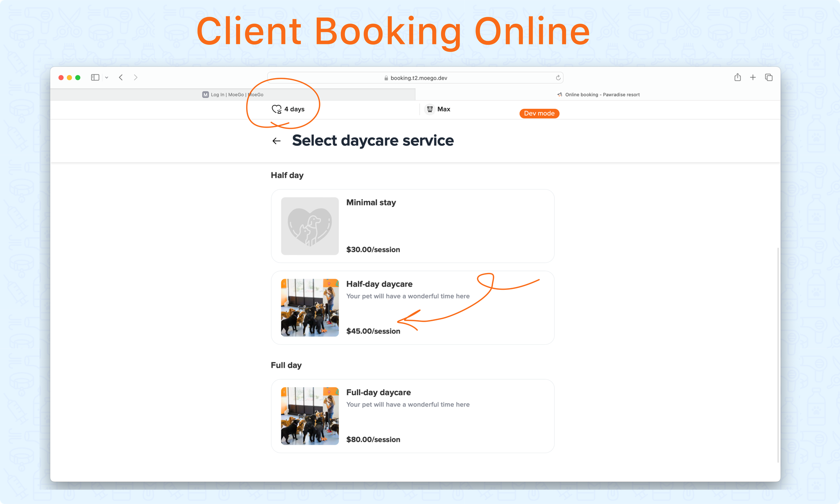Show tab overview icon
The width and height of the screenshot is (840, 504).
[769, 77]
